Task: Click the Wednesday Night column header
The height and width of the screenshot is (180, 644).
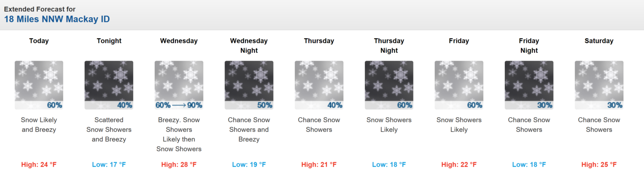Action: (249, 46)
